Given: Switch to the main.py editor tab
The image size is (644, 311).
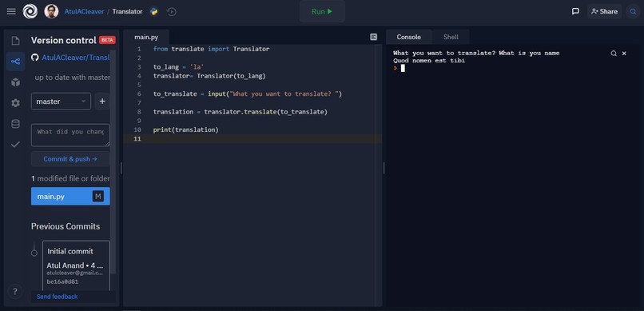Looking at the screenshot, I should pyautogui.click(x=146, y=37).
